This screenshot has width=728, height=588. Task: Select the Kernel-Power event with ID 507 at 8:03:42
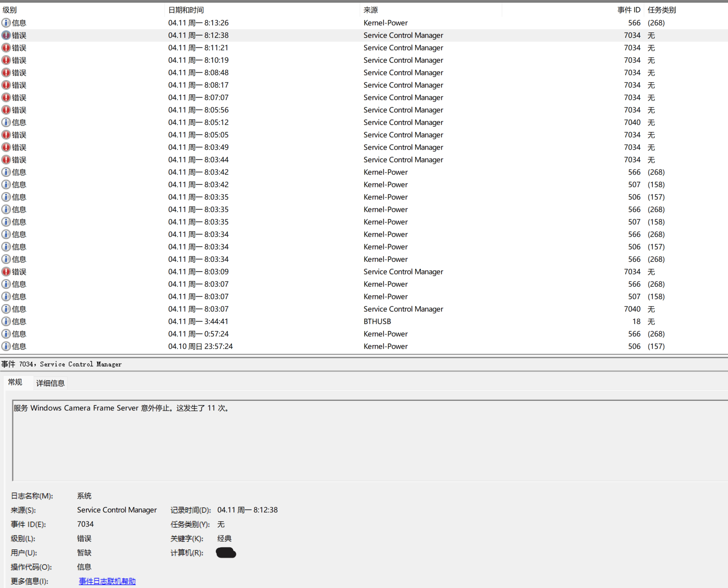[x=276, y=184]
